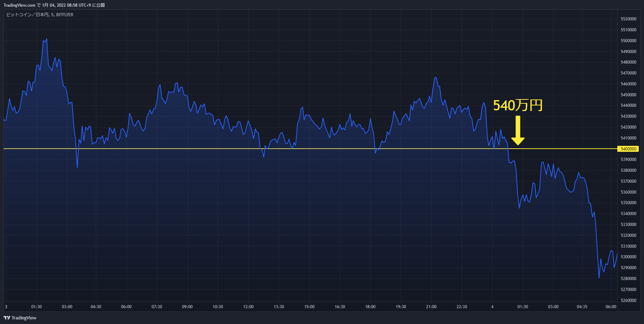Click the 04:35 time axis label
The height and width of the screenshot is (324, 644).
click(x=582, y=307)
